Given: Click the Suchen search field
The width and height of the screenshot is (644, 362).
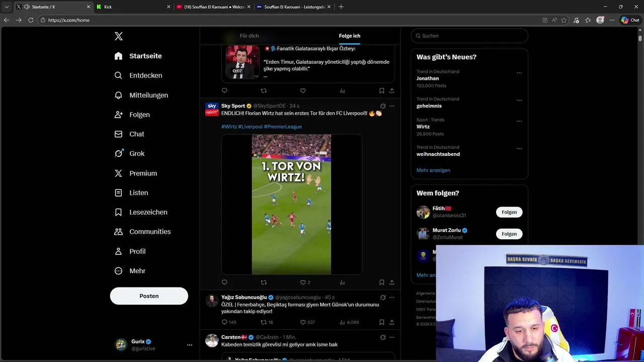Looking at the screenshot, I should 469,36.
